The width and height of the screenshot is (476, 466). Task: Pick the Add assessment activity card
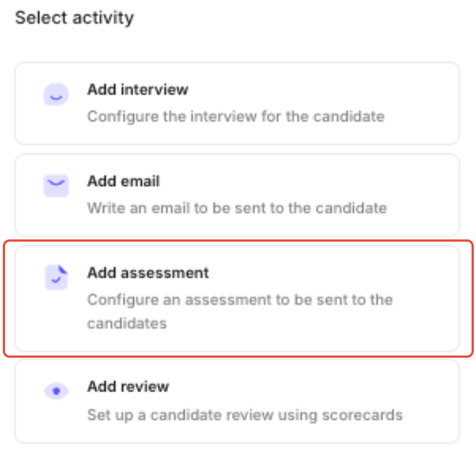coord(238,298)
